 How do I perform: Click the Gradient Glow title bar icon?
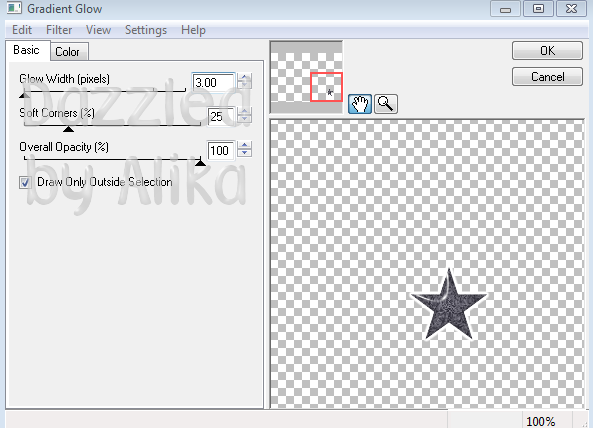point(14,8)
